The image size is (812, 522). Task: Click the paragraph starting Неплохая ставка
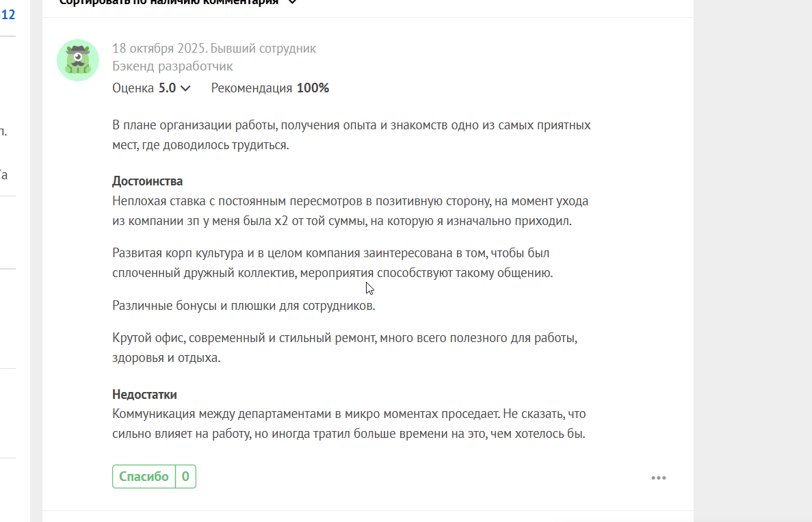point(350,211)
